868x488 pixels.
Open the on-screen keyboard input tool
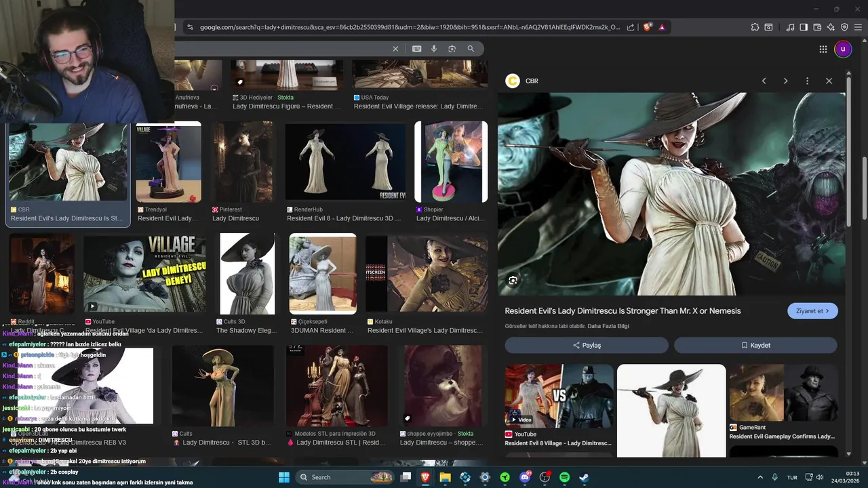pos(416,49)
